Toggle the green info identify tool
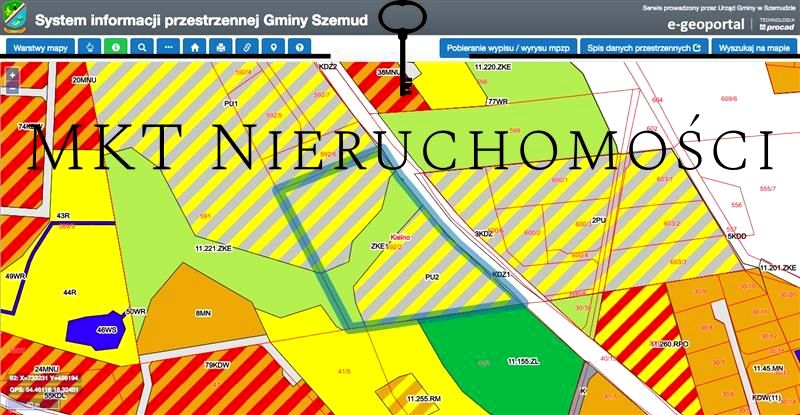Image resolution: width=800 pixels, height=415 pixels. coord(117,47)
